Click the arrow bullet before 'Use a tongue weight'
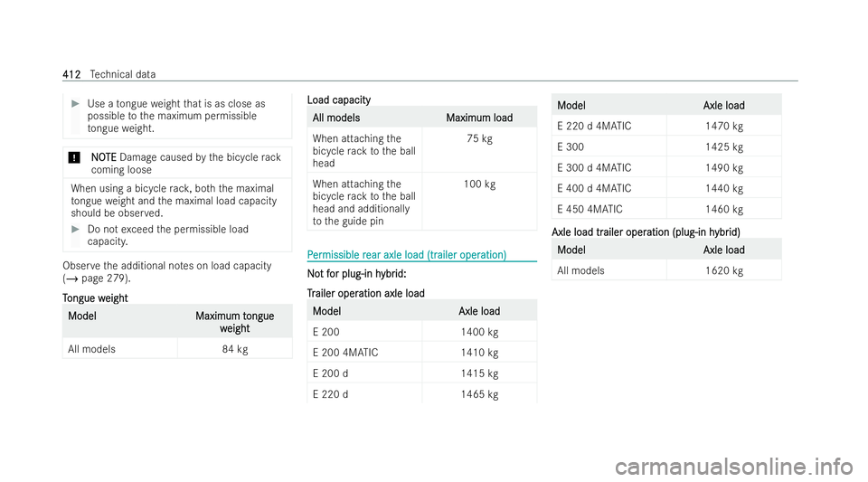The image size is (868, 482). (x=76, y=103)
